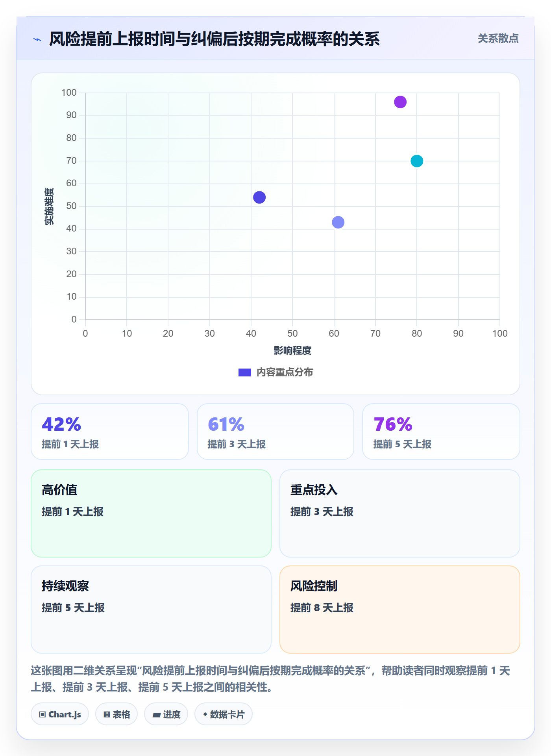The height and width of the screenshot is (756, 551).
Task: Click the light periwinkle scatter point
Action: coord(338,222)
